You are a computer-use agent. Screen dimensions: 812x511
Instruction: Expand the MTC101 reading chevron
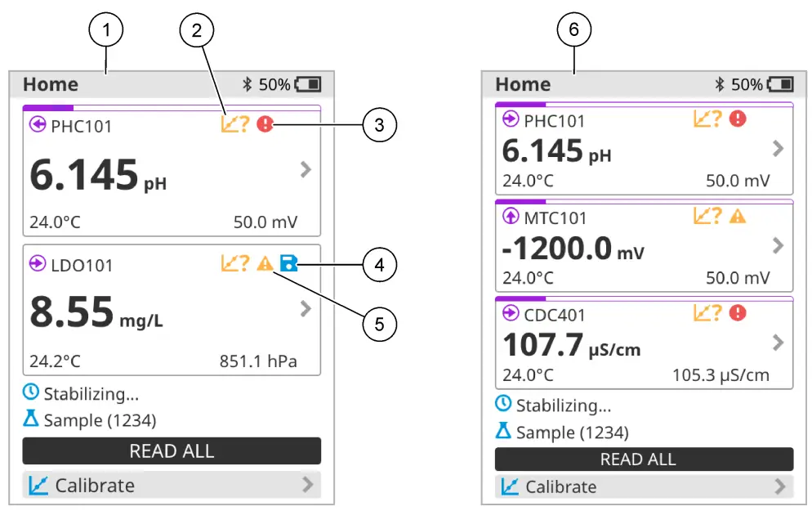click(x=778, y=245)
